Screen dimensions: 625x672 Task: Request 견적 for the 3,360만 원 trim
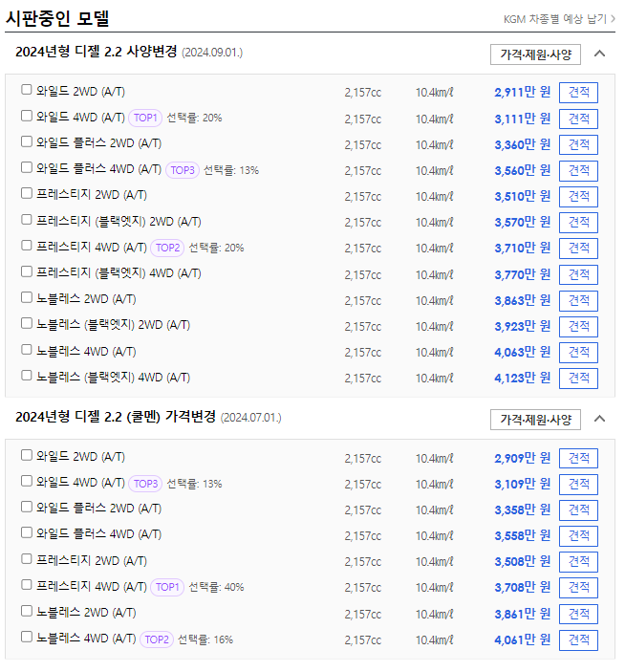(x=578, y=144)
